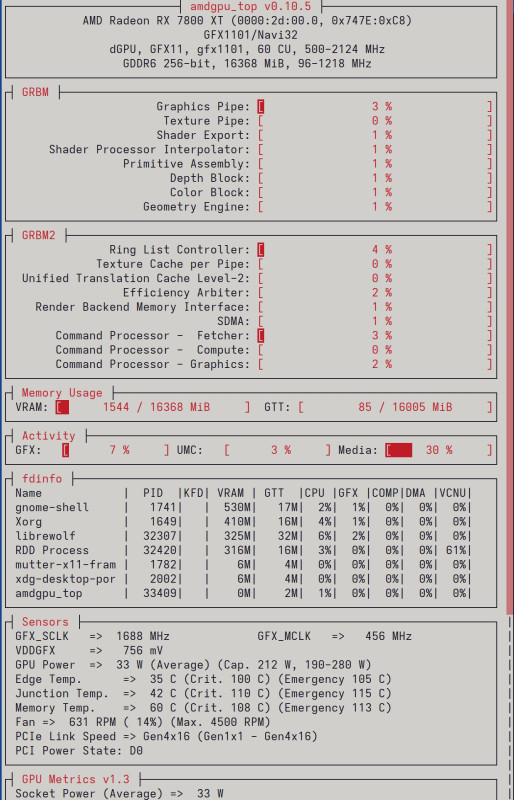Select the xdg-desktop-por process row
514x800 pixels.
coord(243,579)
